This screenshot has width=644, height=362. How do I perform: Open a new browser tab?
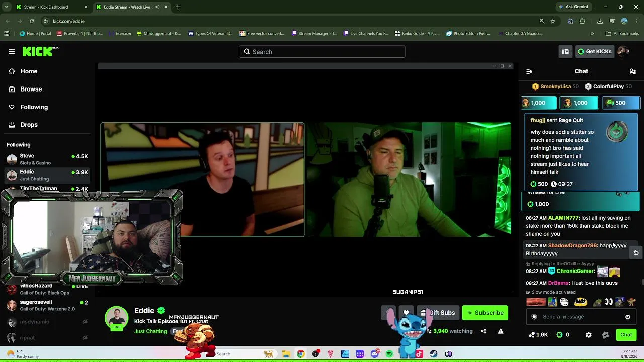(x=178, y=7)
